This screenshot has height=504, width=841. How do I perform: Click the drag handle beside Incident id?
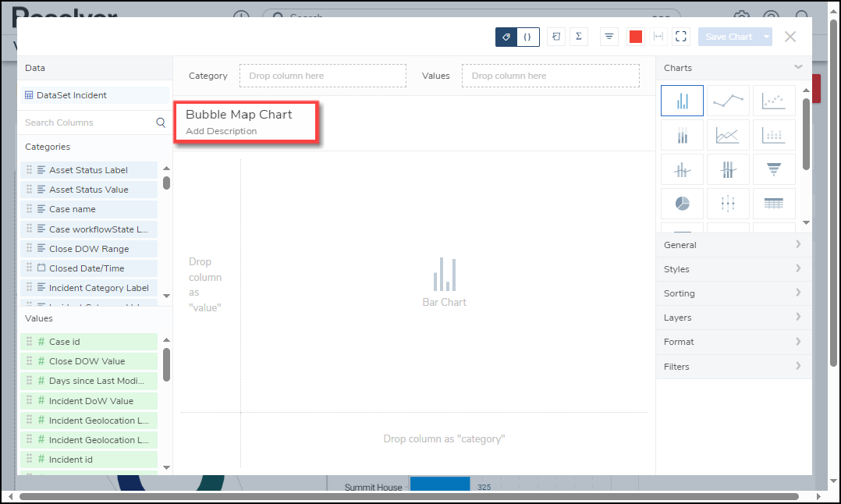click(29, 460)
